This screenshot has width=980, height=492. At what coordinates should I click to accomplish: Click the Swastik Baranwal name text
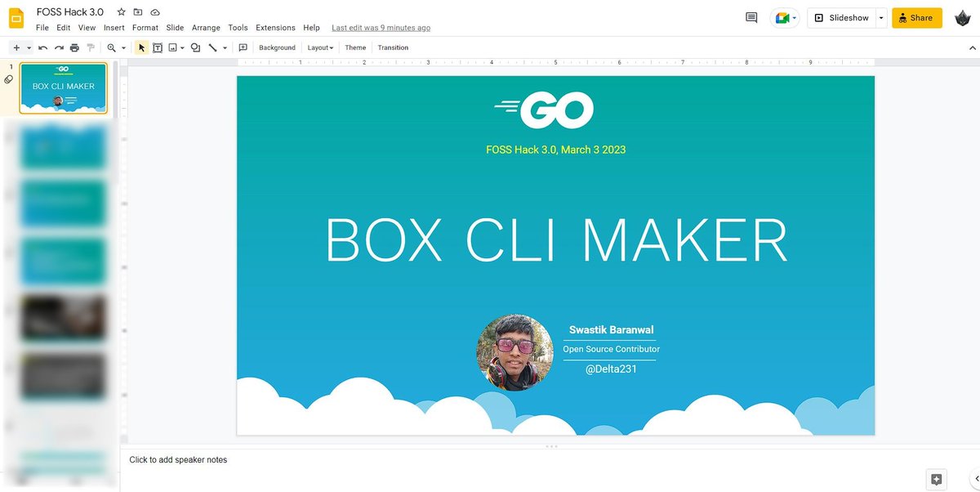pyautogui.click(x=611, y=330)
